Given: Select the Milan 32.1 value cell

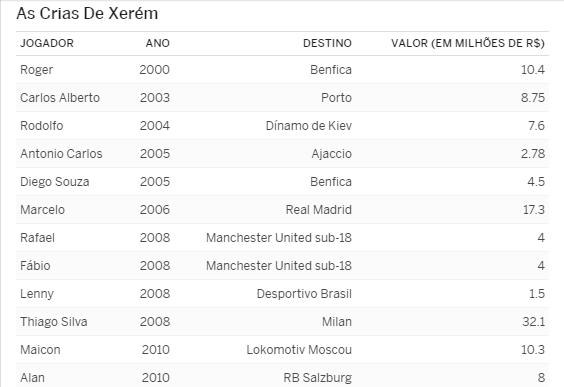Looking at the screenshot, I should coord(533,322).
